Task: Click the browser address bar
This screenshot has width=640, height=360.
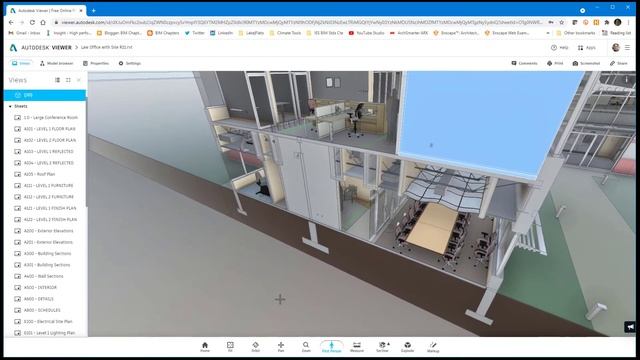Action: [x=302, y=22]
